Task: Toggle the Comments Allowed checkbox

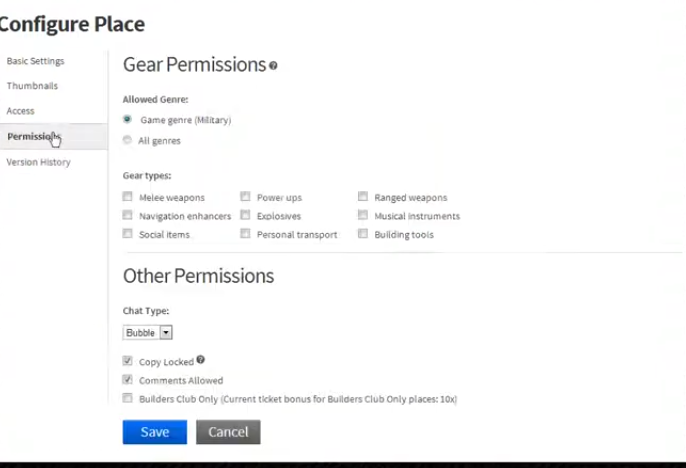Action: [128, 380]
